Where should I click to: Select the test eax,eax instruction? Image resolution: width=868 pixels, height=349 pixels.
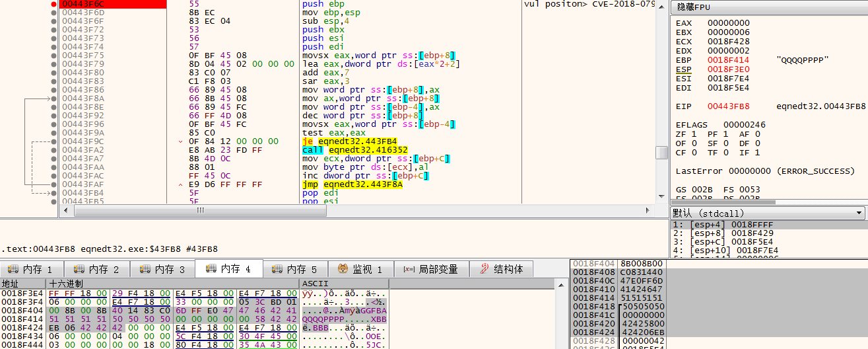(331, 133)
